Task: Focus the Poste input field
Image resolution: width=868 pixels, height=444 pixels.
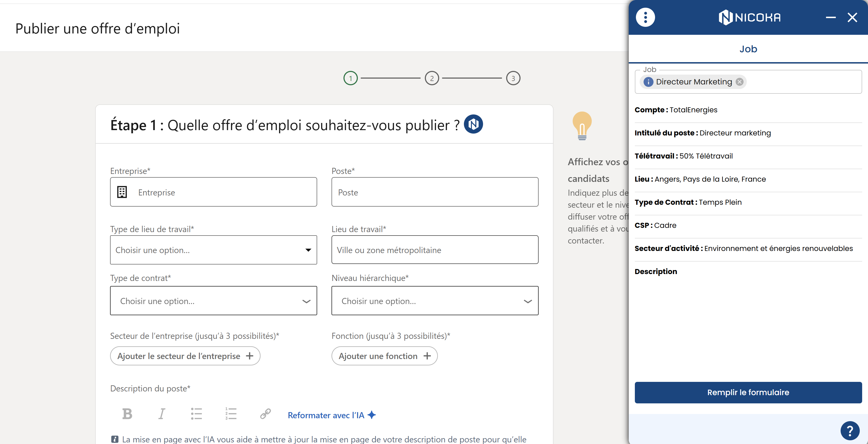Action: (435, 192)
